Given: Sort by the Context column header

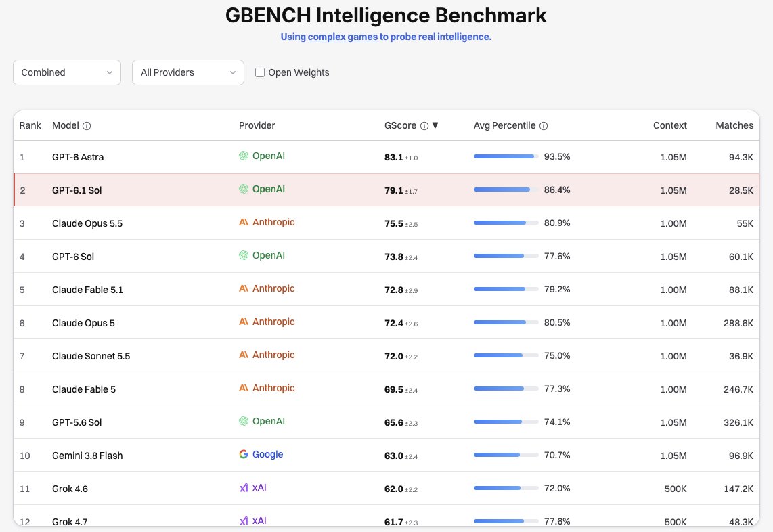Looking at the screenshot, I should coord(670,125).
